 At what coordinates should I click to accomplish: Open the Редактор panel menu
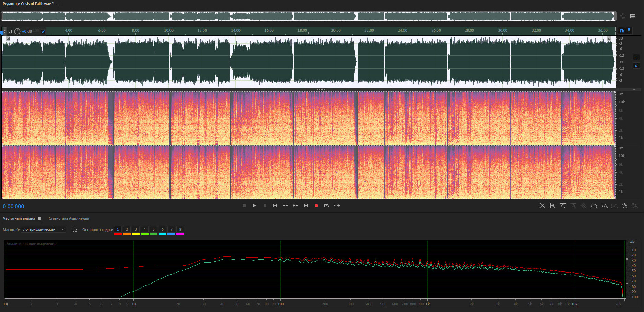[x=58, y=4]
